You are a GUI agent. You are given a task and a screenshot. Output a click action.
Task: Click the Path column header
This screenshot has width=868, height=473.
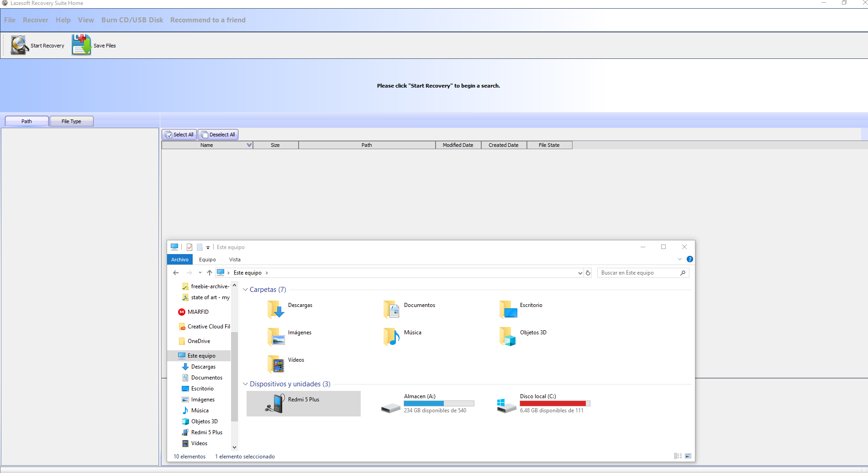367,145
